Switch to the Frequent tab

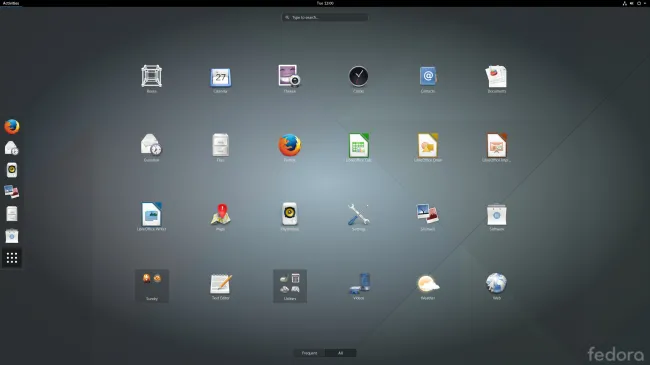pyautogui.click(x=309, y=353)
